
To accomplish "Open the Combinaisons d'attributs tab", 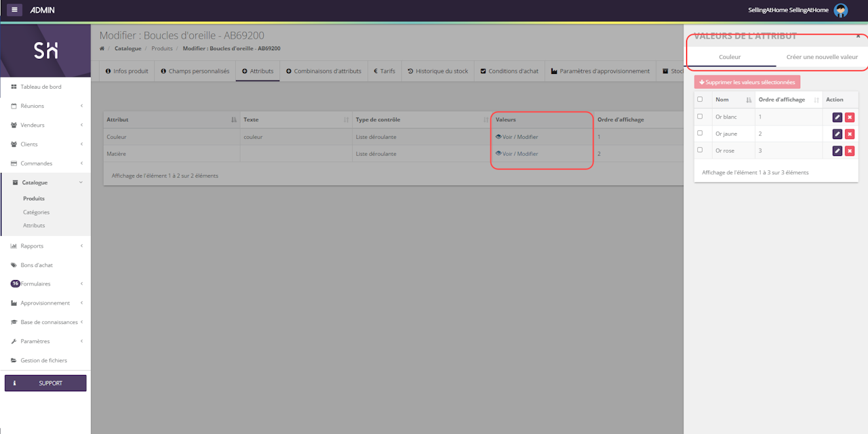I will click(323, 71).
